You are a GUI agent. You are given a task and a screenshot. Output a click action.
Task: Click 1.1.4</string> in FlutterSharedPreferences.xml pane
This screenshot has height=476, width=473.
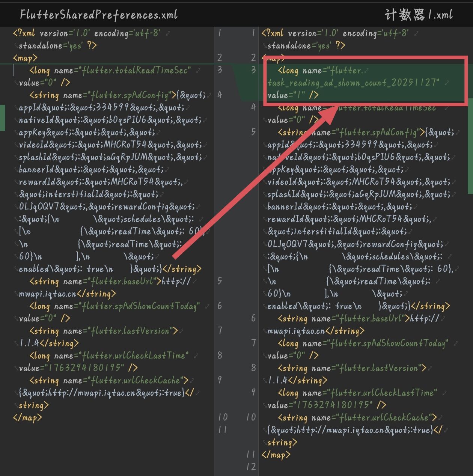[49, 343]
